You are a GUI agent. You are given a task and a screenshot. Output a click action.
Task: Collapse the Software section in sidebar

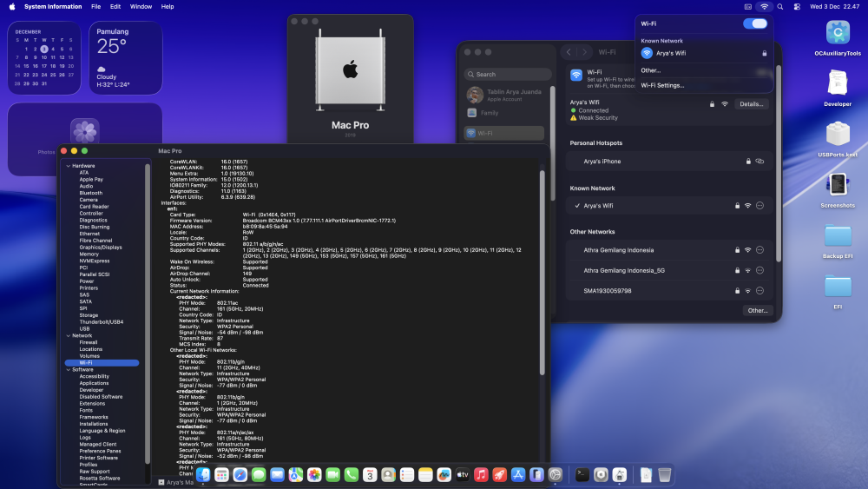tap(68, 369)
